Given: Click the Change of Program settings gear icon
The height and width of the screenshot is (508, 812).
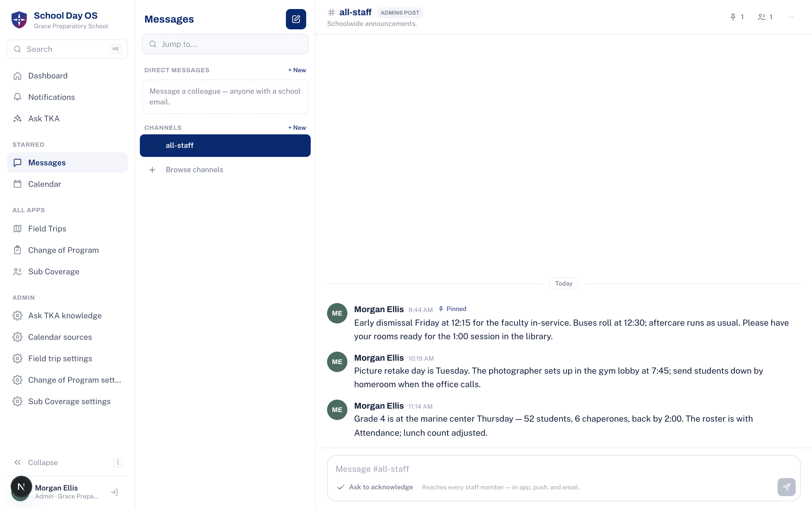Looking at the screenshot, I should [17, 380].
